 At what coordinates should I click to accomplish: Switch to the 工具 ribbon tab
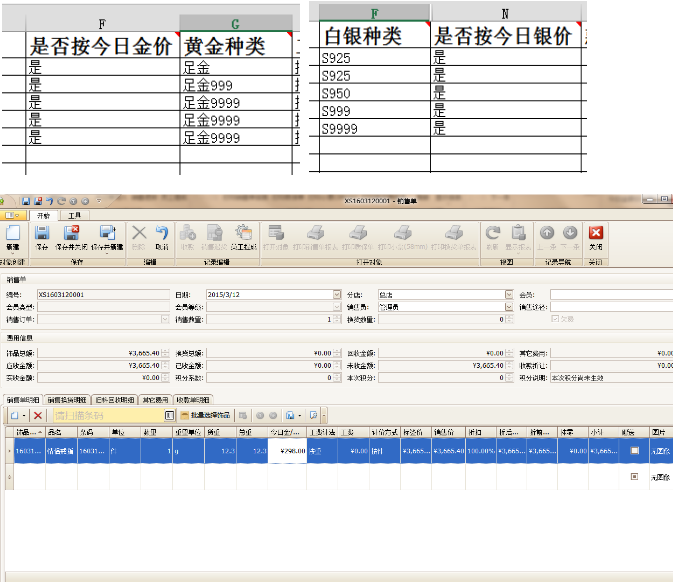[74, 215]
